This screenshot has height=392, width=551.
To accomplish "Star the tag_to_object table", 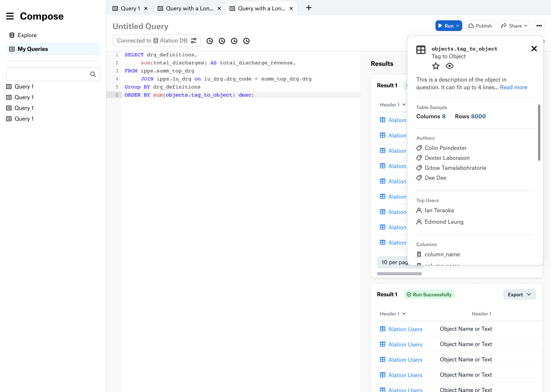I will 436,66.
